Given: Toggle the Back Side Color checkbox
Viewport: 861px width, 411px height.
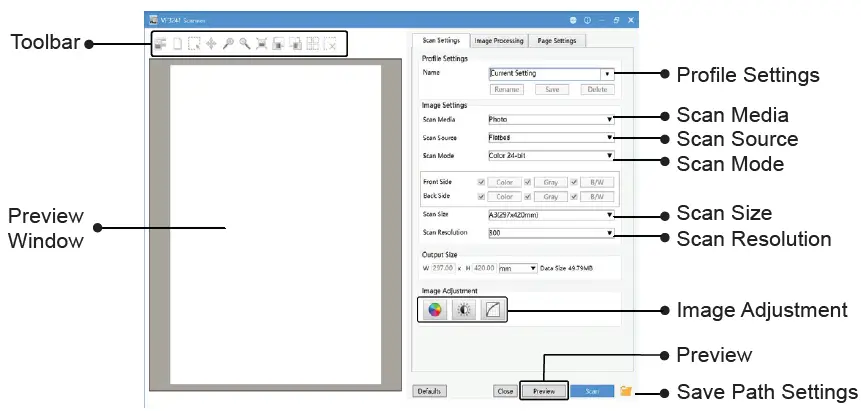Looking at the screenshot, I should (x=482, y=196).
